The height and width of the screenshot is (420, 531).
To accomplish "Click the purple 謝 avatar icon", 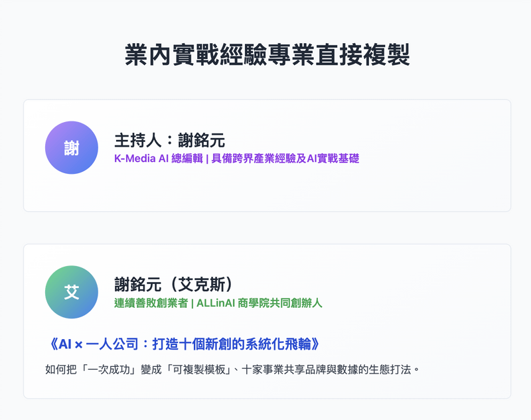I will [72, 148].
